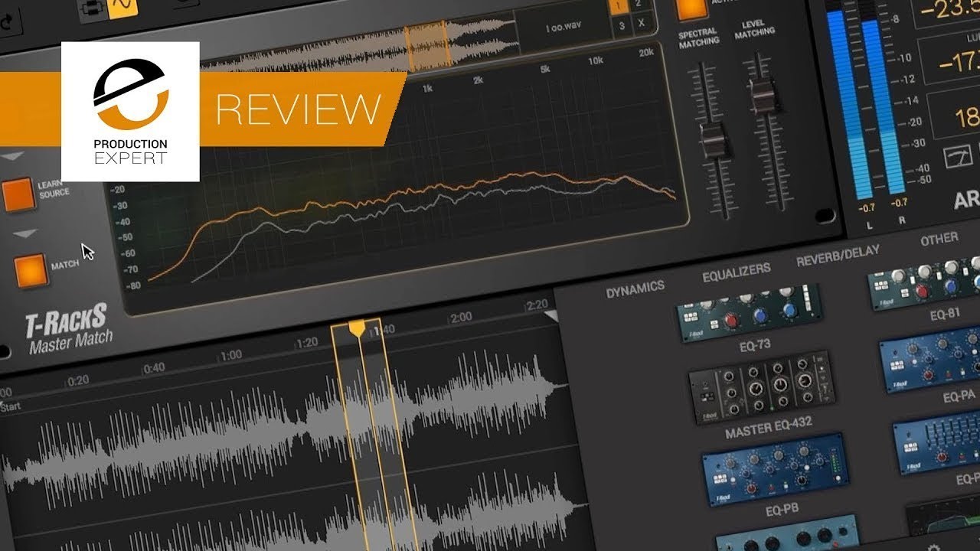Click the orange Match button

coord(31,272)
